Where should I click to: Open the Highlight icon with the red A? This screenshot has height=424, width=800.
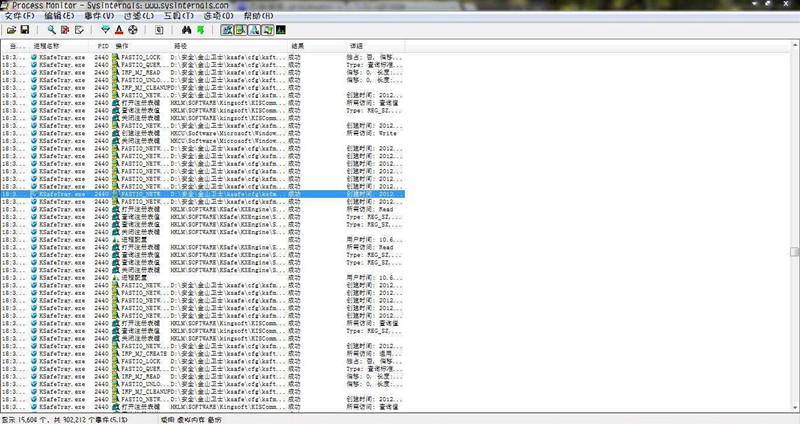click(x=119, y=30)
